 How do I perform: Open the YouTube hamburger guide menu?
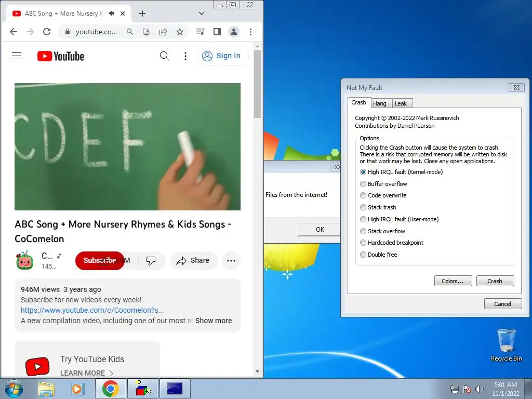pyautogui.click(x=17, y=56)
